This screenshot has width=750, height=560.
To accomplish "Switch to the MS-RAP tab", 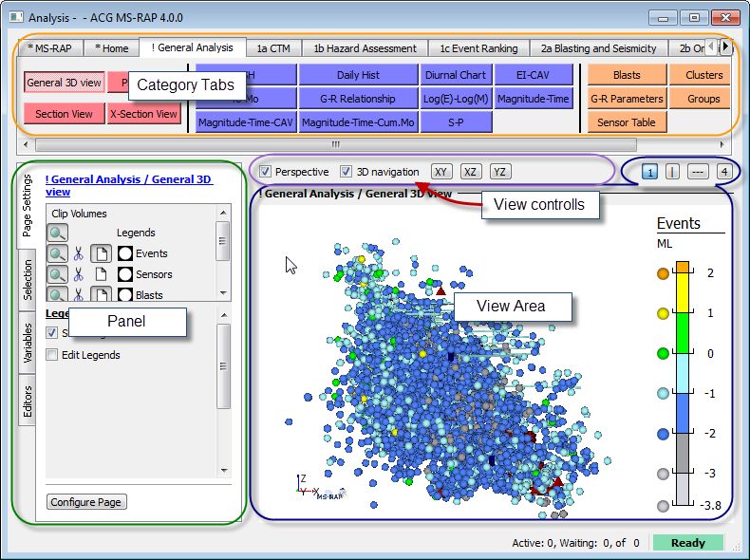I will (50, 48).
